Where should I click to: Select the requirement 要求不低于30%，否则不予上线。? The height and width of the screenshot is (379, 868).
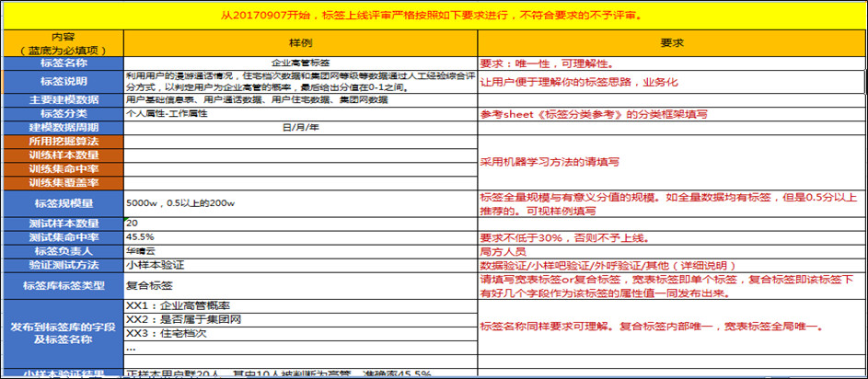pyautogui.click(x=672, y=238)
